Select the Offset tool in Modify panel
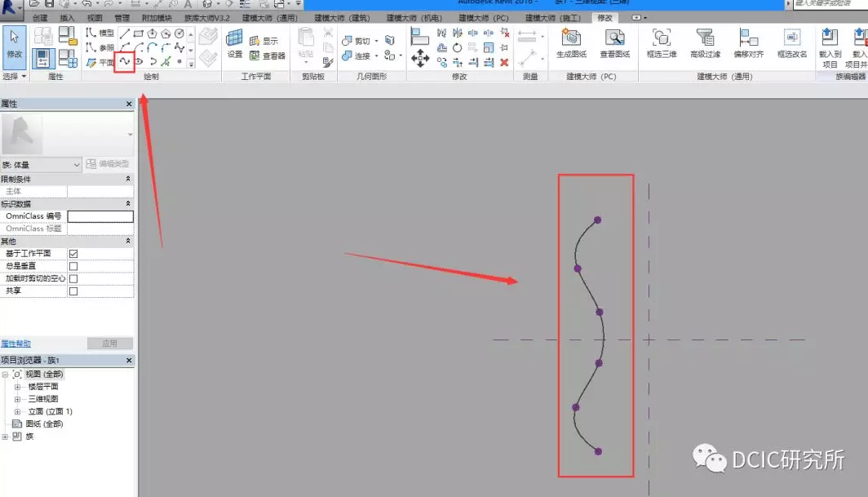This screenshot has width=868, height=497. pos(442,47)
